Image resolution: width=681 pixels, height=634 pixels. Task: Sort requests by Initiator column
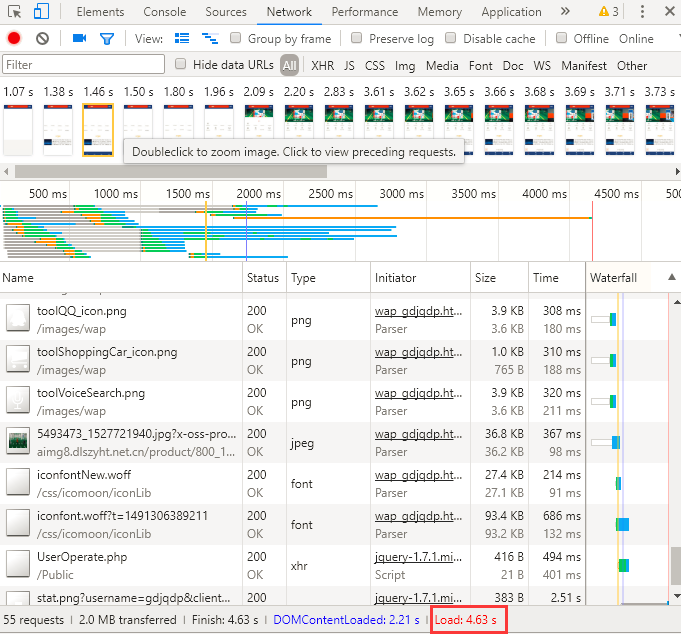420,277
